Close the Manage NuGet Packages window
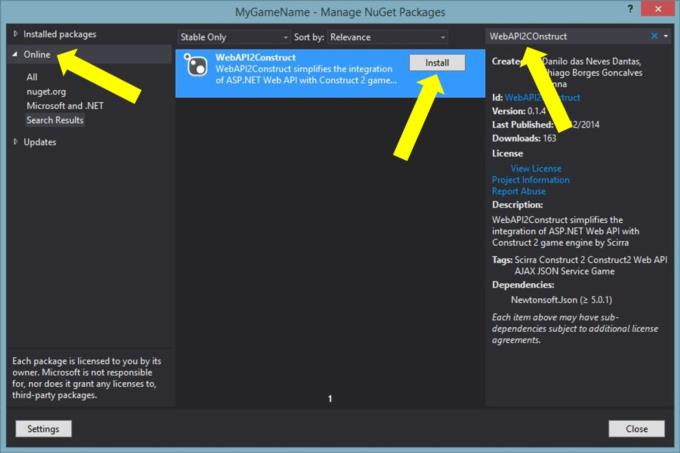This screenshot has height=453, width=680. tap(658, 9)
